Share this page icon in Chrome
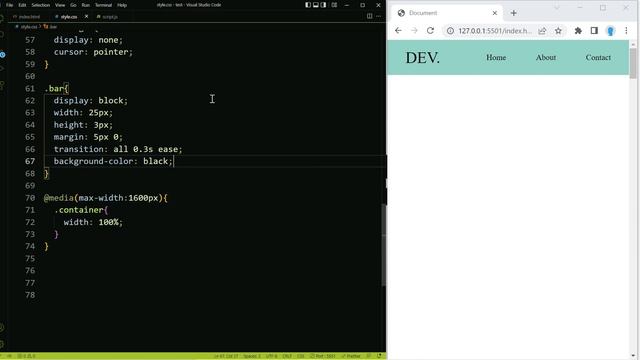Image resolution: width=640 pixels, height=360 pixels. [542, 31]
